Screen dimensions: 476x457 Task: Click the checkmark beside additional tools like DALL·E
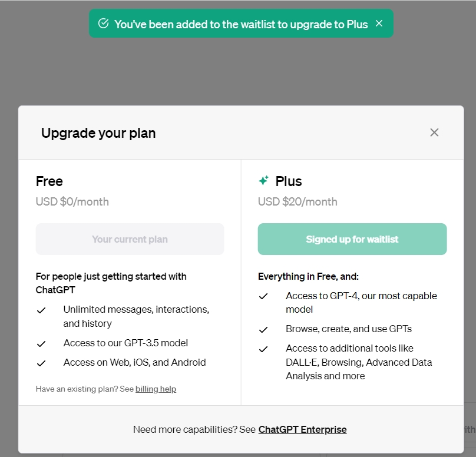pos(263,349)
